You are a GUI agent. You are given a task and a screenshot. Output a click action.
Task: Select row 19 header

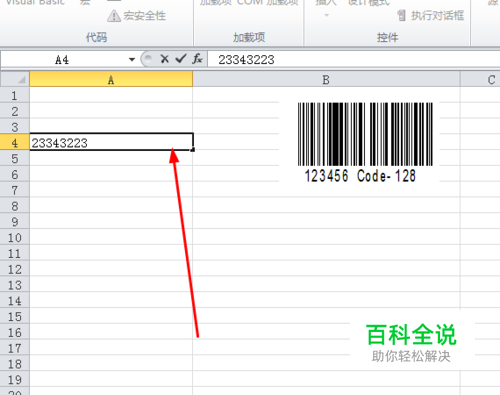point(15,380)
